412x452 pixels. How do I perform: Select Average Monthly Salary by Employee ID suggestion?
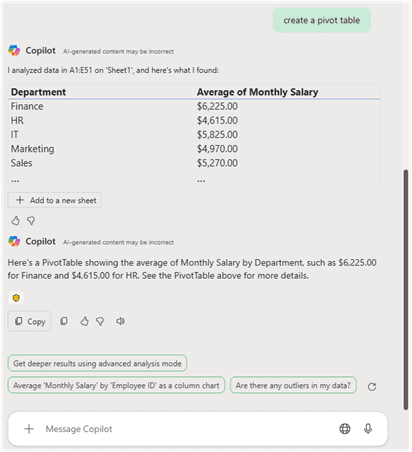116,385
